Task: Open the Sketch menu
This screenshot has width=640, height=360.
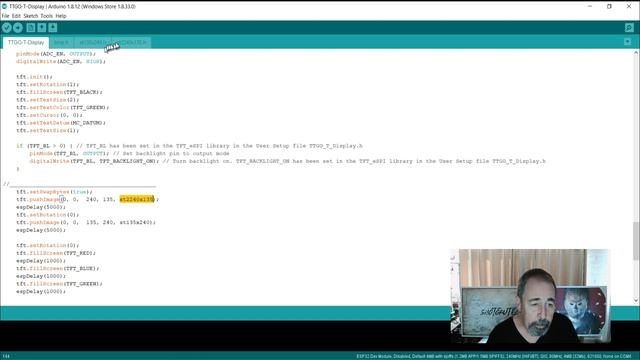Action: [31, 16]
